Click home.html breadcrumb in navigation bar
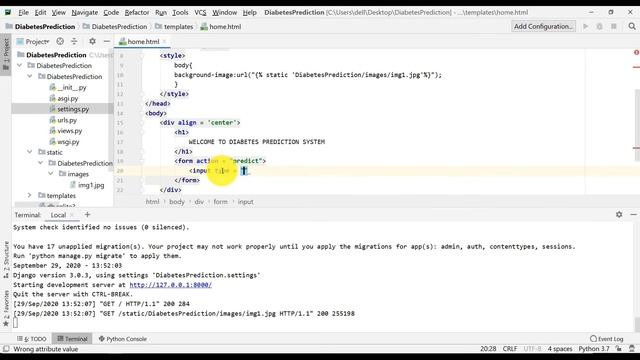Screen dimensions: 640x360 (x=221, y=27)
